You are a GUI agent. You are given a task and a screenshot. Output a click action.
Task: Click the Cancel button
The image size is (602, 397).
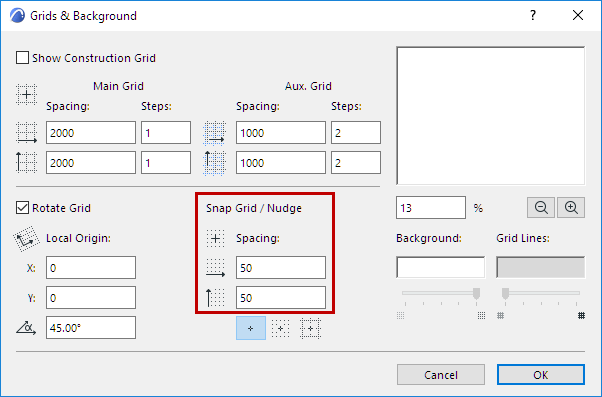click(x=441, y=375)
